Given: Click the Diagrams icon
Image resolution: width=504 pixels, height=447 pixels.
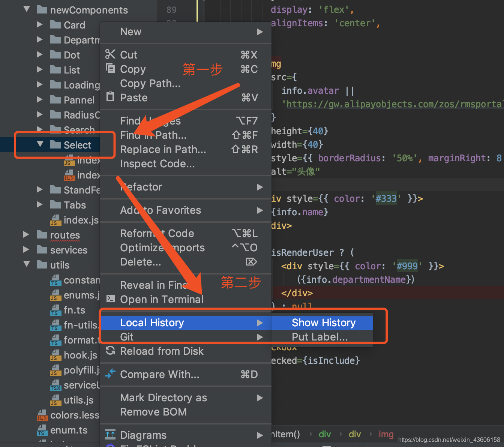Looking at the screenshot, I should (110, 434).
